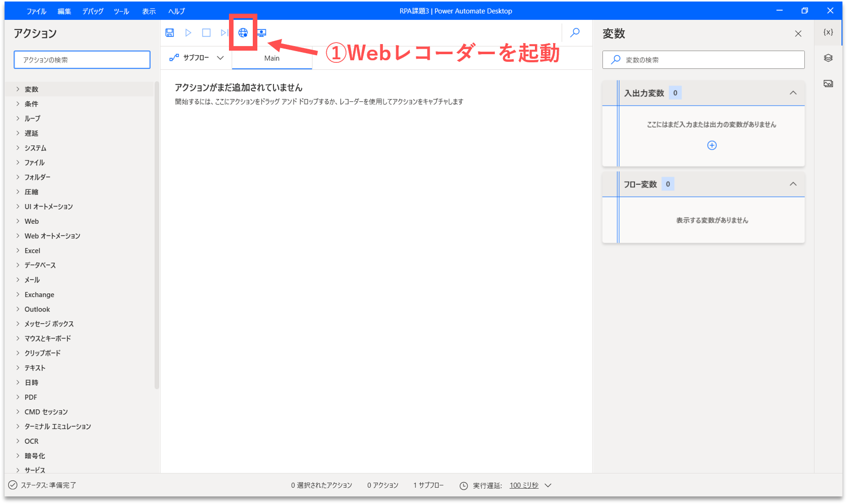
Task: Expand the Web オートメーション action group
Action: point(52,236)
